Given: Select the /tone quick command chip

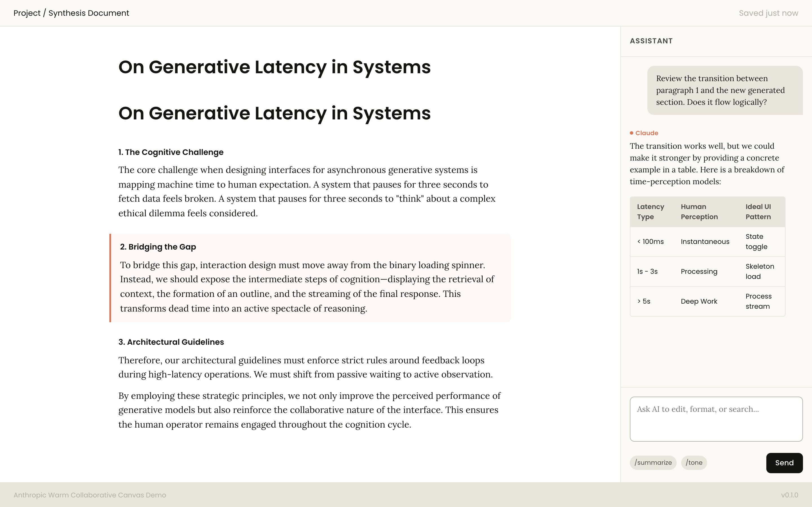Looking at the screenshot, I should point(694,463).
